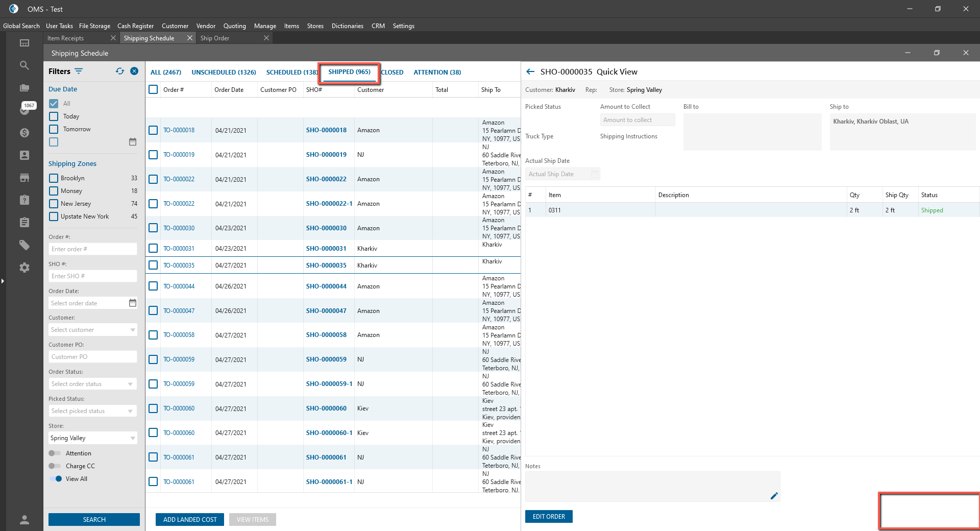Switch to the UNSCHEDULED (1326) tab
980x531 pixels.
click(224, 73)
